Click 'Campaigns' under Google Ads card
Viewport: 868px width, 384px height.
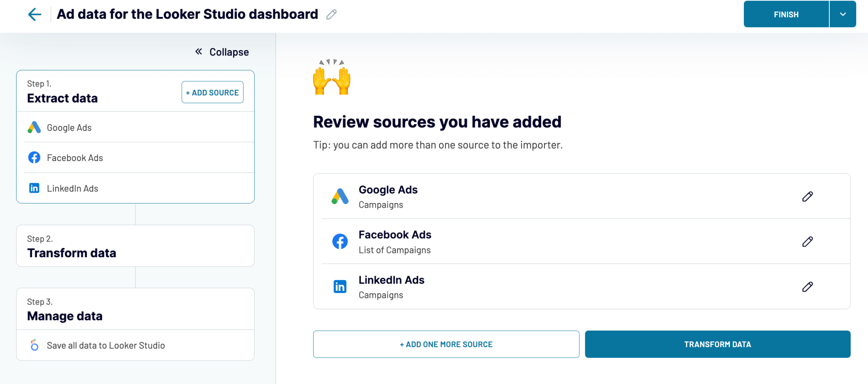pos(381,205)
